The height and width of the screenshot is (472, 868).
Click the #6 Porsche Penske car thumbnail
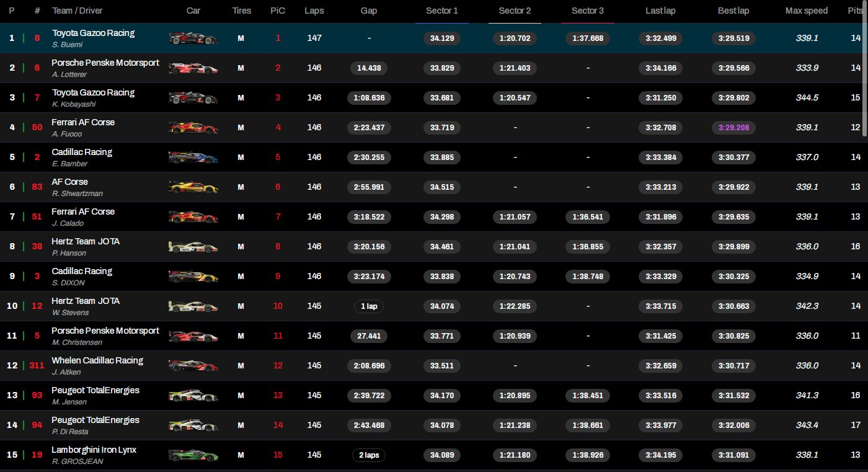[x=193, y=68]
